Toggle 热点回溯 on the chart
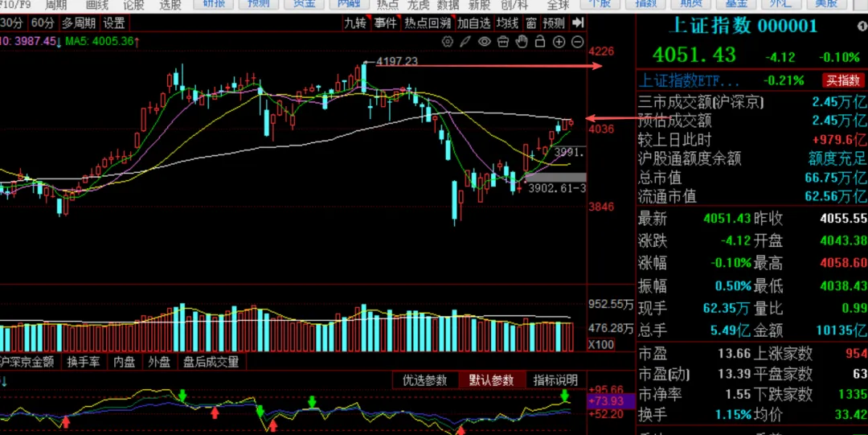 tap(428, 23)
